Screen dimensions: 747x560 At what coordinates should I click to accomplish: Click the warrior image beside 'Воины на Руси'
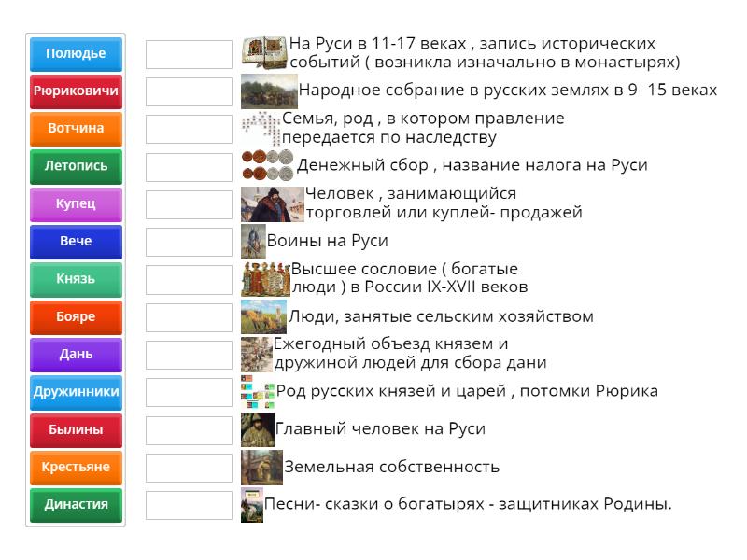(252, 241)
